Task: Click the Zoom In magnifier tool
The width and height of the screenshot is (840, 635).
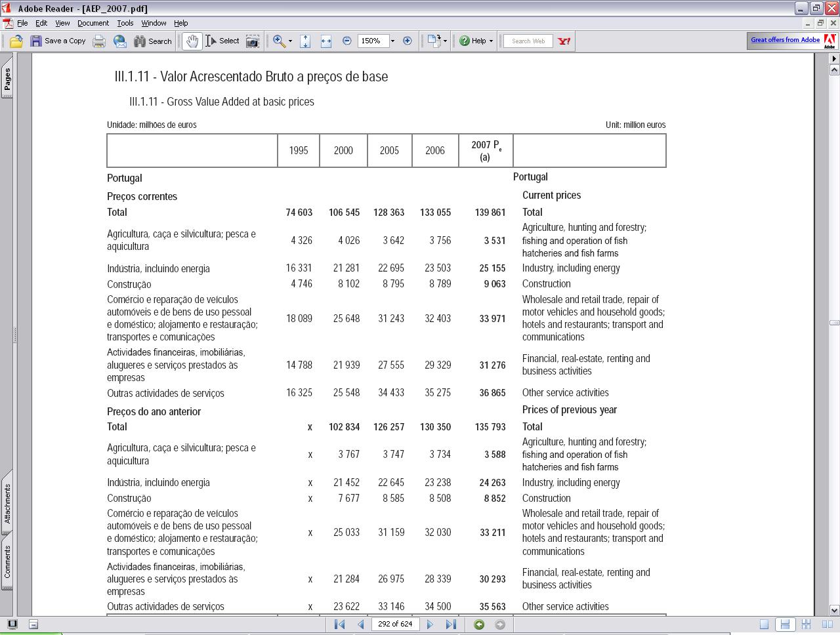Action: pos(279,41)
